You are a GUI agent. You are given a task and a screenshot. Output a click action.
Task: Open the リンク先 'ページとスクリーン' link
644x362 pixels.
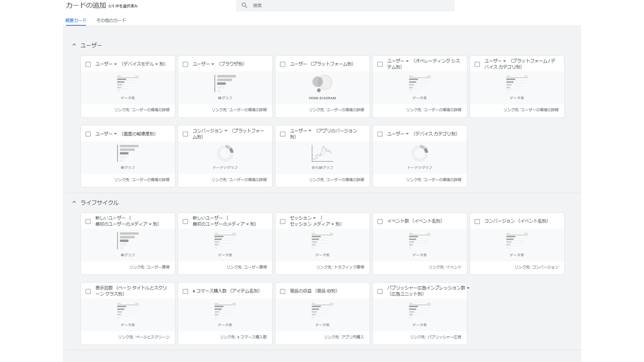click(144, 337)
